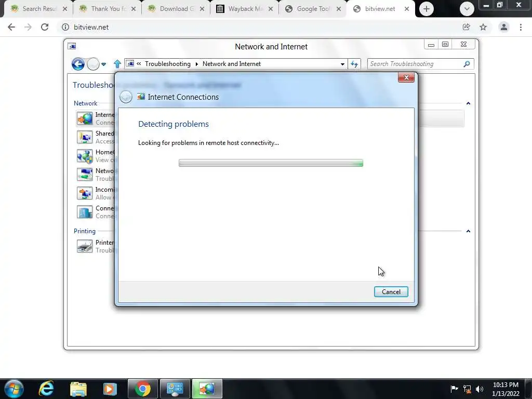This screenshot has height=399, width=532.
Task: Switch to the Control Panel taskbar button
Action: pos(175,389)
